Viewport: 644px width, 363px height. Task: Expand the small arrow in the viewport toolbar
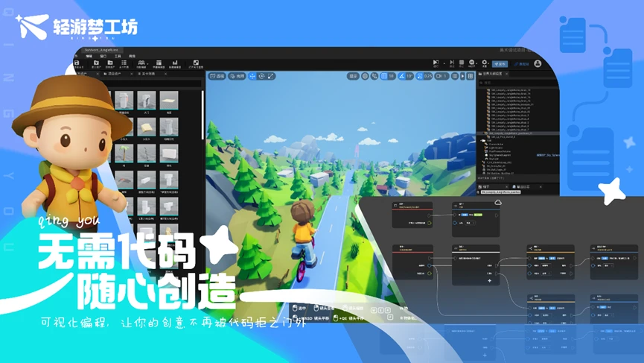[x=462, y=76]
